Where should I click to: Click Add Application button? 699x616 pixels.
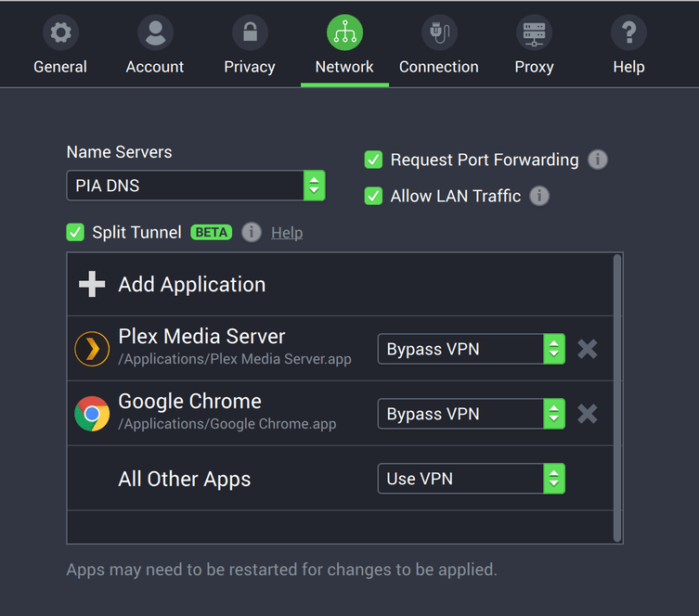point(174,285)
